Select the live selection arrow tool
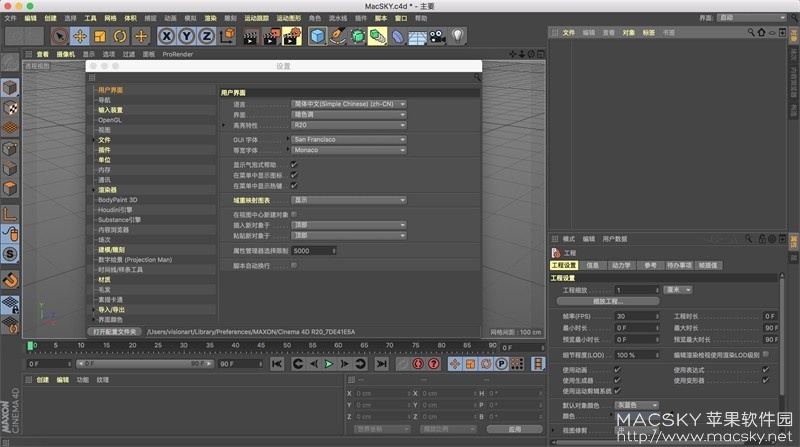 pyautogui.click(x=60, y=36)
